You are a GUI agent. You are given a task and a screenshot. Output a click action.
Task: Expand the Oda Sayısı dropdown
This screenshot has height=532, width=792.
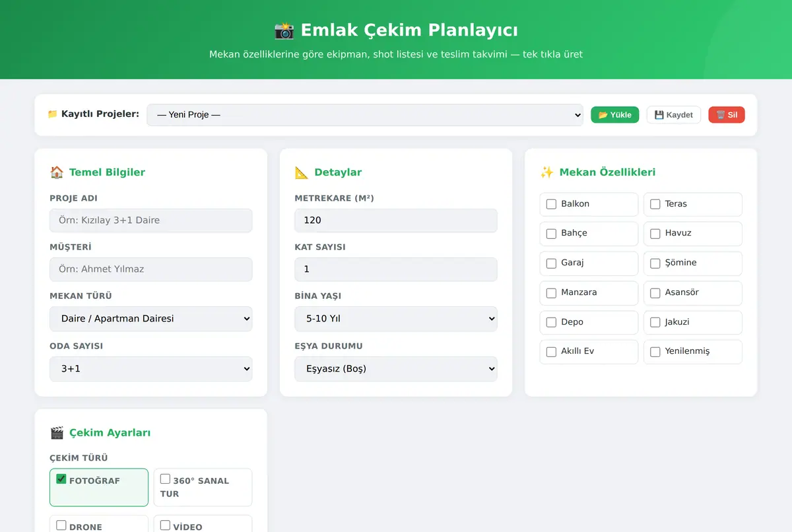pos(151,369)
